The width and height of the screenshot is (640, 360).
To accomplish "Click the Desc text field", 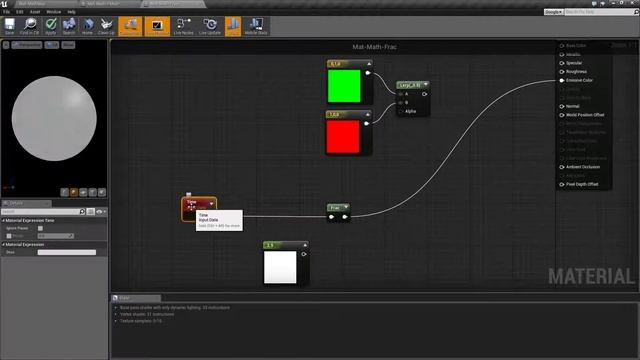I will pos(67,252).
